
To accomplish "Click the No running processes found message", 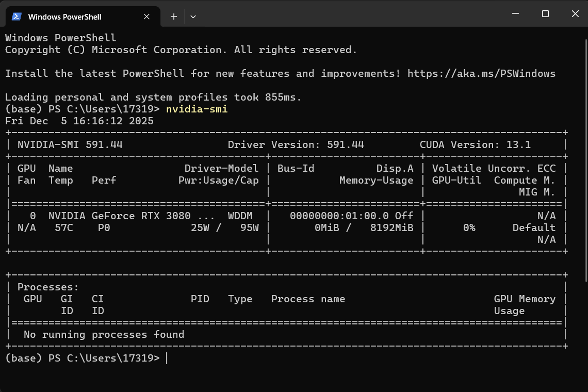I will tap(104, 335).
